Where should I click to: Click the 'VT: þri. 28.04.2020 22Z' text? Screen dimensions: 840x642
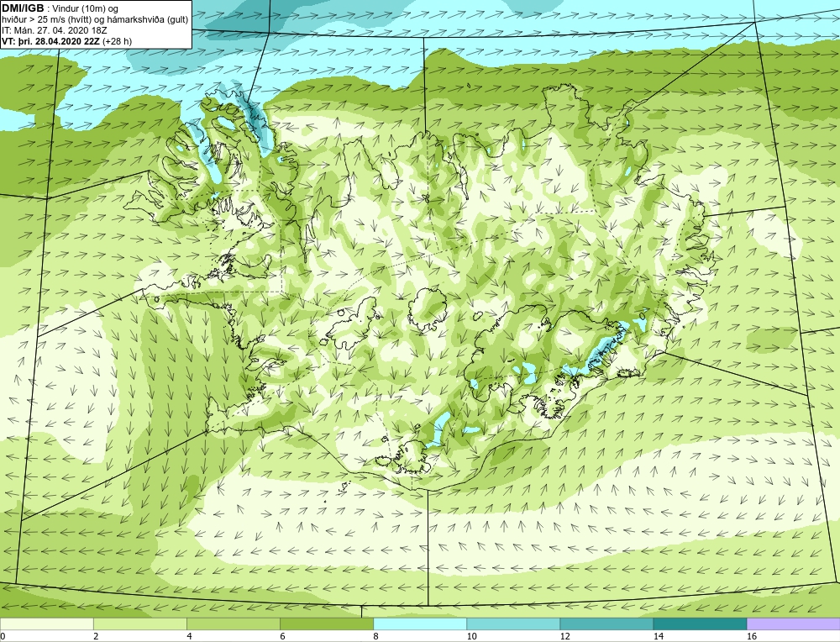50,41
